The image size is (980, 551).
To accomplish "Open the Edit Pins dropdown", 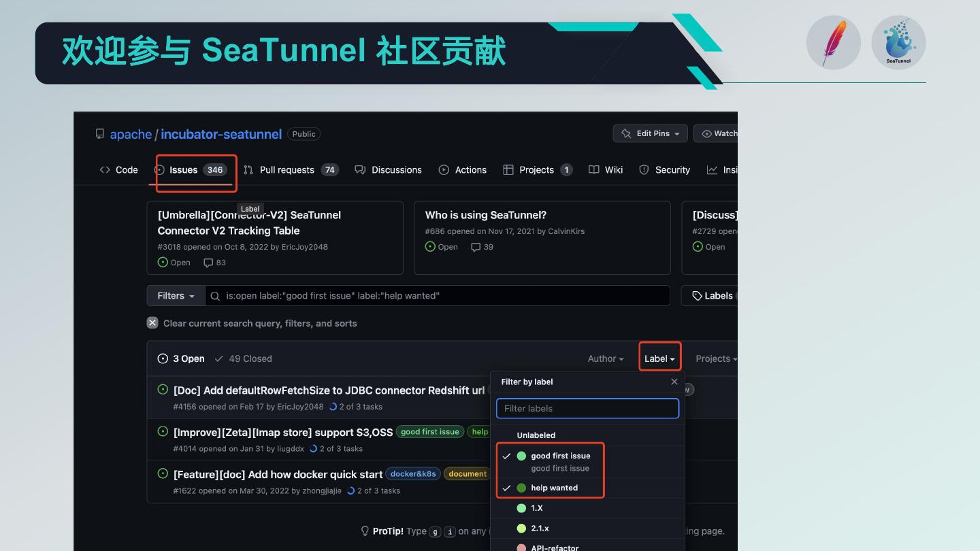I will coord(650,133).
